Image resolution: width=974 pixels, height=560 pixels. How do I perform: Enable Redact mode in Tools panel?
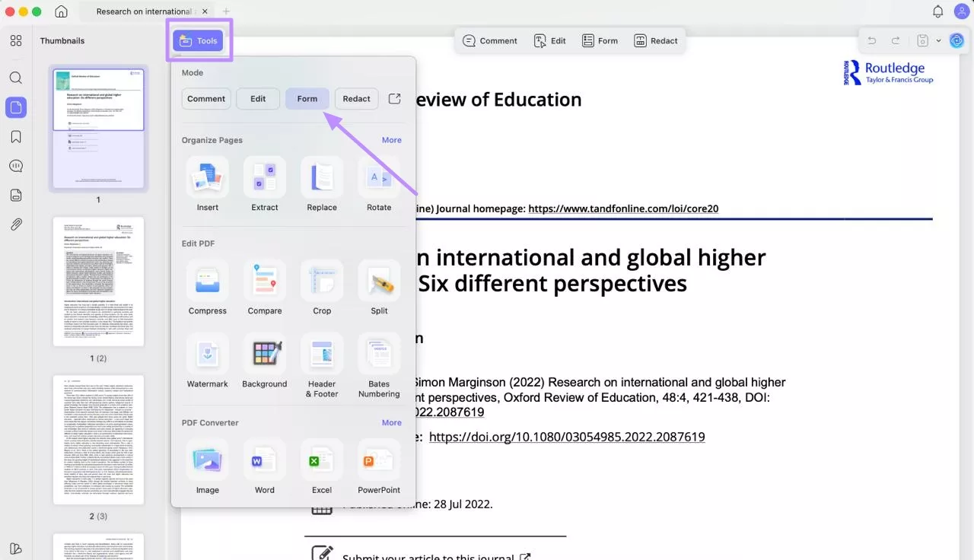pos(356,99)
